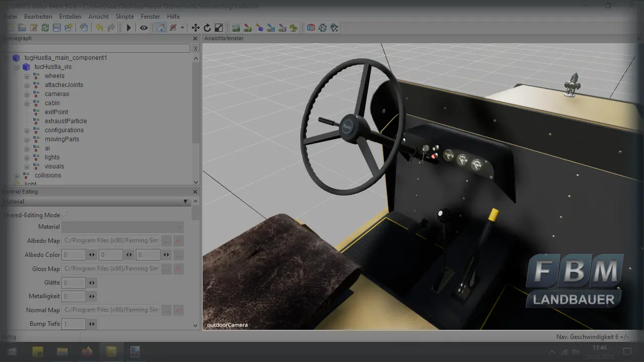This screenshot has height=362, width=644.
Task: Click the first Albedo Color value field
Action: [73, 255]
